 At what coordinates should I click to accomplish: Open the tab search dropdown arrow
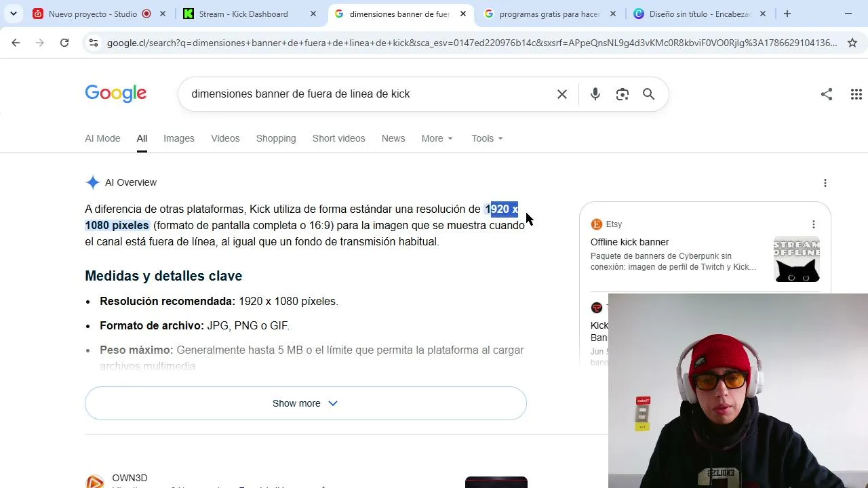(x=14, y=14)
